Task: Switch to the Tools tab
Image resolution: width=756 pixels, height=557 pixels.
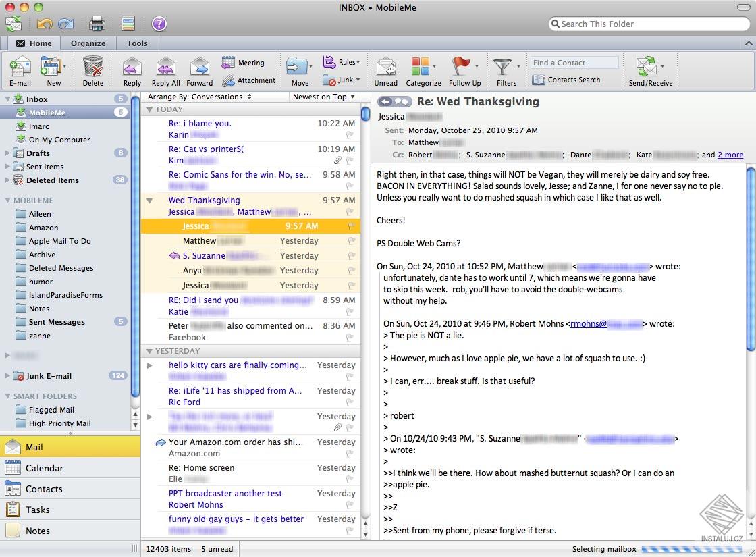Action: (137, 43)
